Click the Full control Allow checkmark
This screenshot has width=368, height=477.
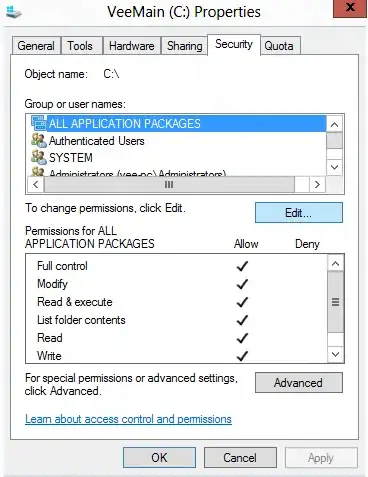click(x=242, y=266)
